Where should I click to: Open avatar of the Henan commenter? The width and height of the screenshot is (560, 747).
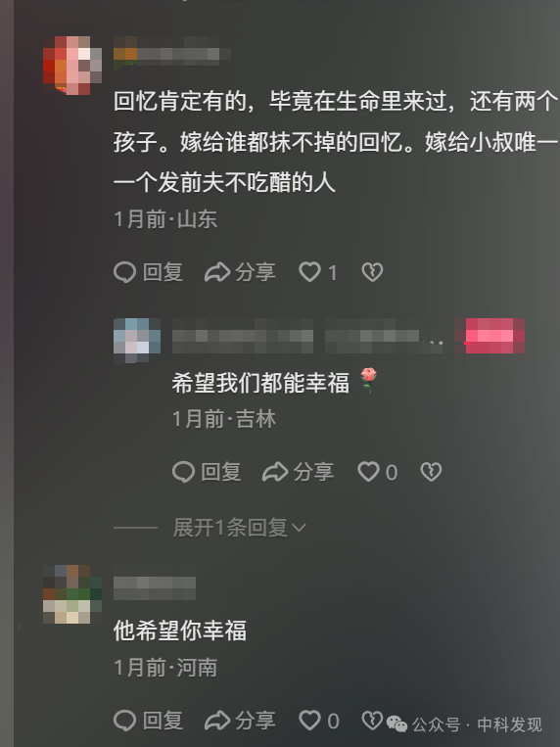point(72,594)
